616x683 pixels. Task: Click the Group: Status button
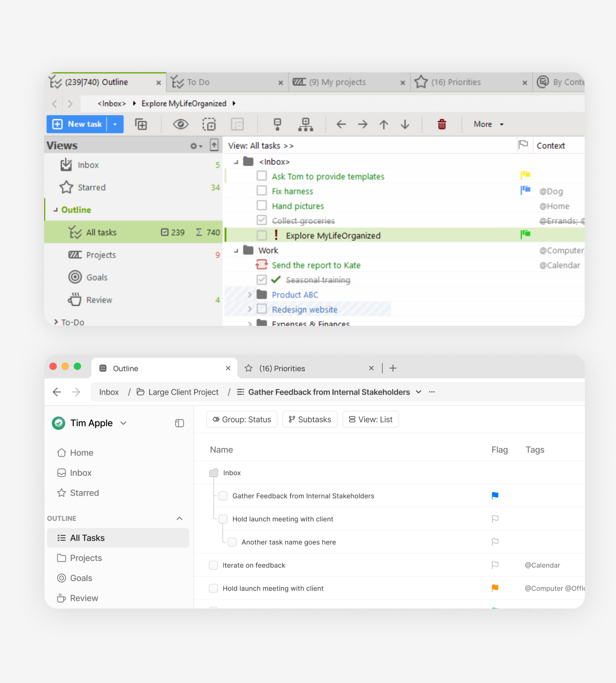(x=242, y=419)
